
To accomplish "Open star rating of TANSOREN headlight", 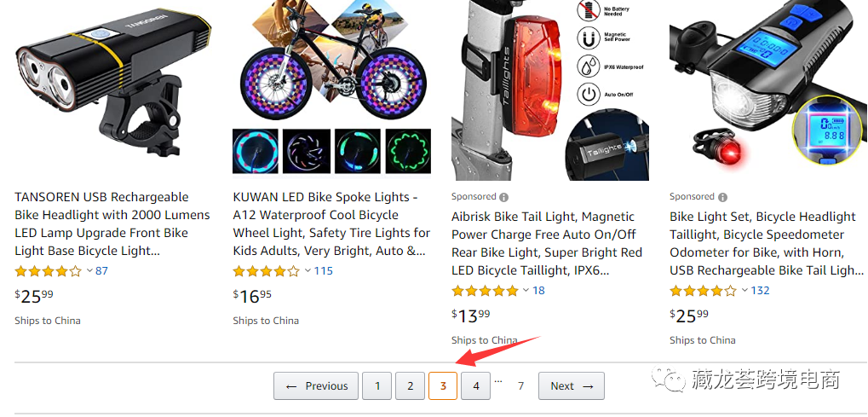I will (49, 271).
